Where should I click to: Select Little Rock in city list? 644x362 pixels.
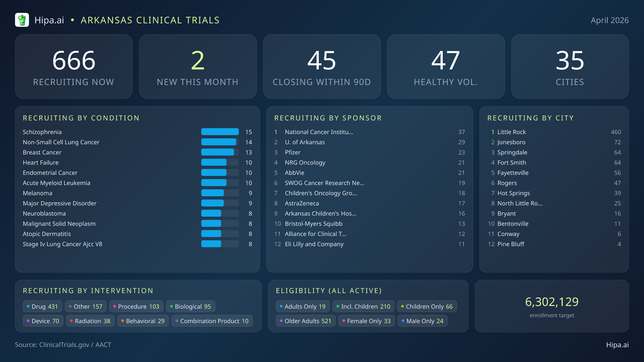pyautogui.click(x=554, y=132)
